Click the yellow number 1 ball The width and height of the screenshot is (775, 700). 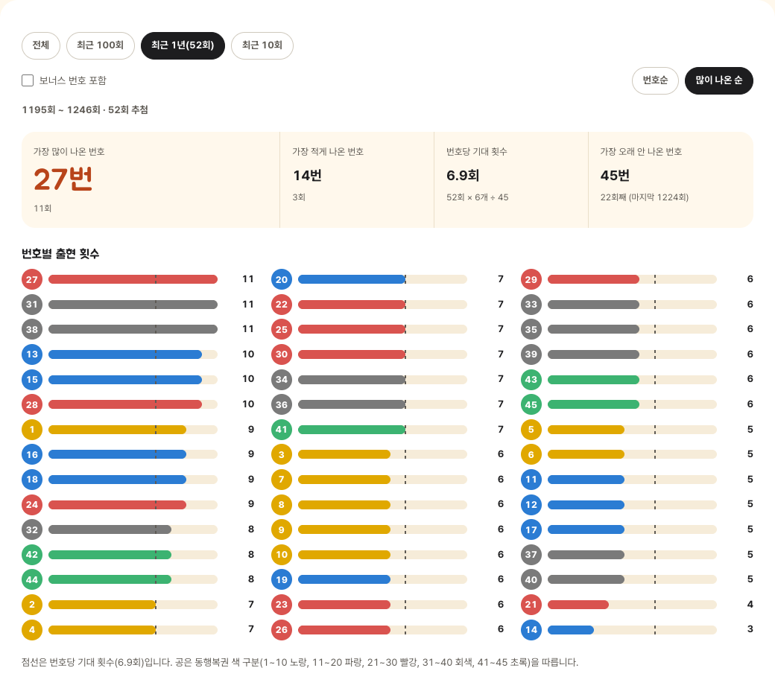click(32, 429)
